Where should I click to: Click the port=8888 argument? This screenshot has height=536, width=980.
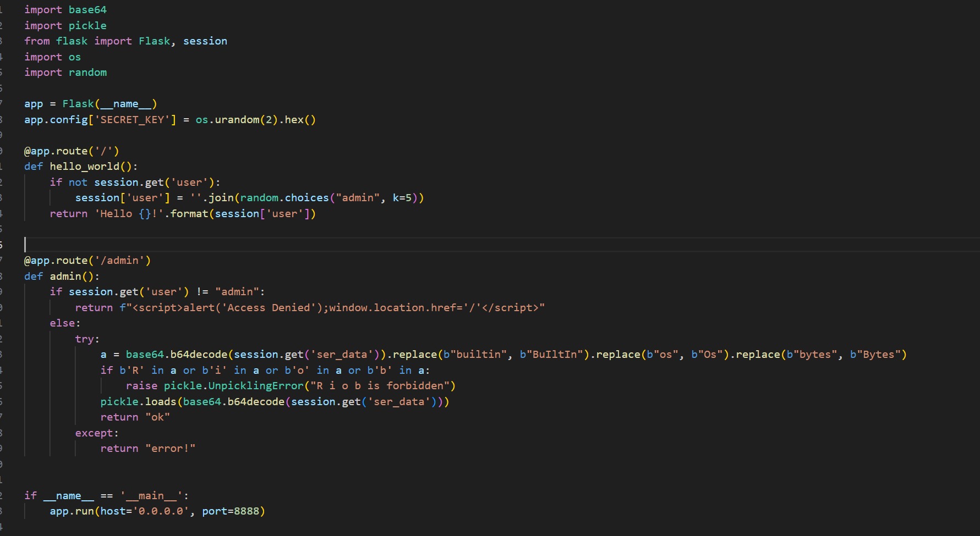click(x=231, y=511)
